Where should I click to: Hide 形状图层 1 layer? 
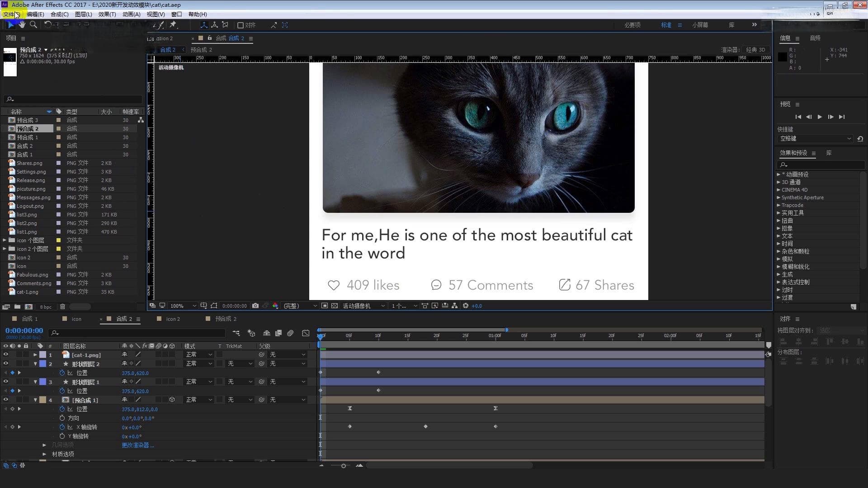(x=5, y=382)
